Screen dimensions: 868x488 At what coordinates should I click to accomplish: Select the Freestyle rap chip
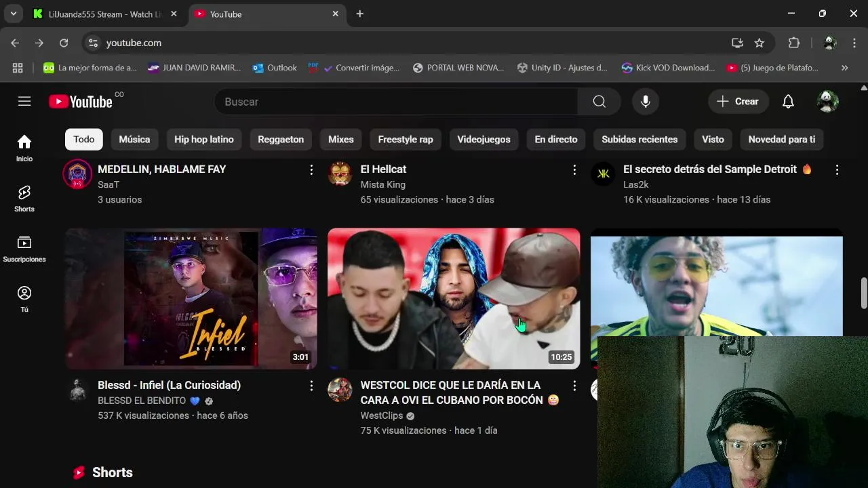pyautogui.click(x=406, y=139)
